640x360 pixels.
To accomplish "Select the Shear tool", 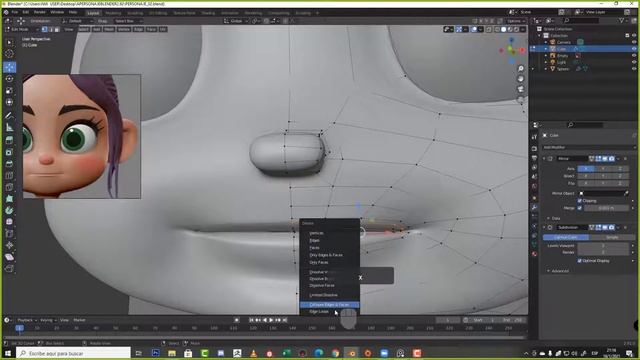I will point(9,257).
